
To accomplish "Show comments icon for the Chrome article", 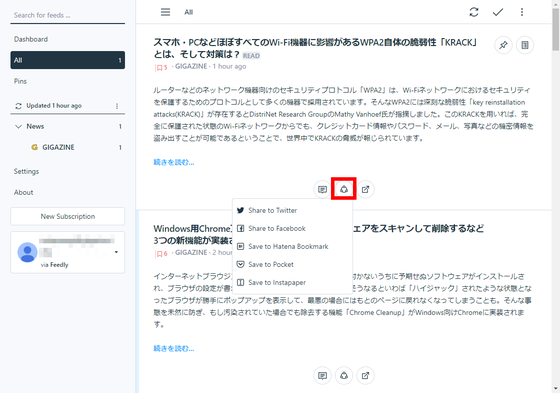I will tap(322, 375).
